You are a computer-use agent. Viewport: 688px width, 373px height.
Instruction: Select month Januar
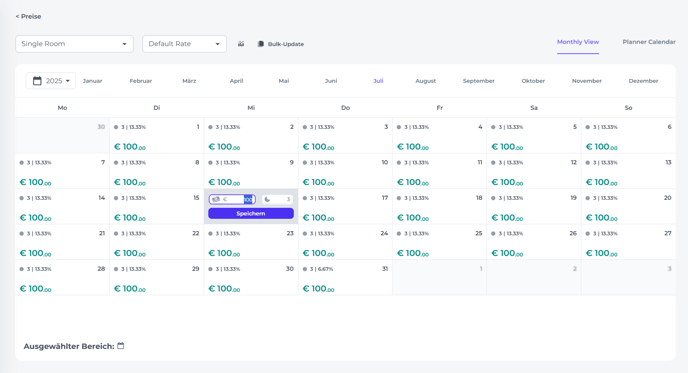(93, 81)
